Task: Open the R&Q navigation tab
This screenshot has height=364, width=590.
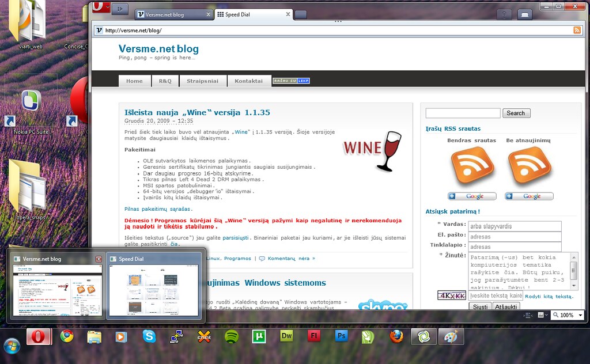Action: tap(165, 81)
